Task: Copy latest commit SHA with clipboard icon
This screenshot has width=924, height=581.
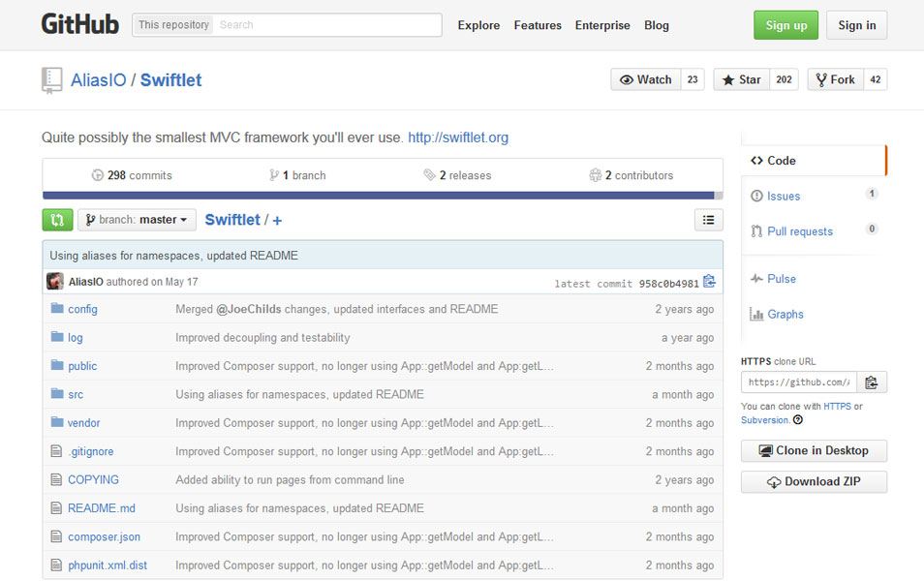Action: pos(710,282)
